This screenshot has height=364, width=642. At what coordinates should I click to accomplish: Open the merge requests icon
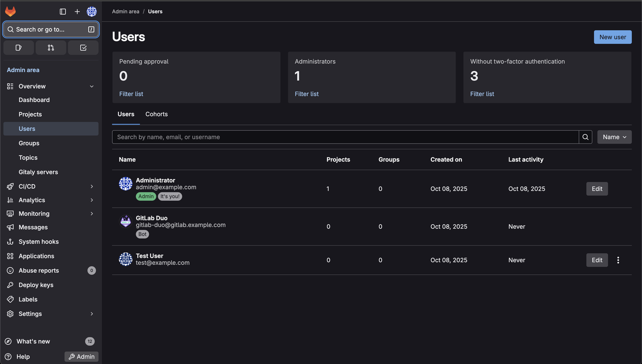pos(51,48)
